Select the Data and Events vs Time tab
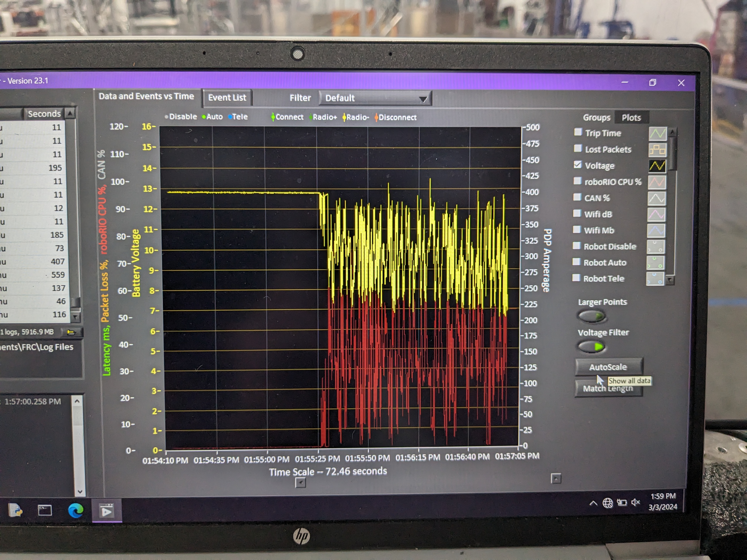The height and width of the screenshot is (560, 747). coord(146,96)
